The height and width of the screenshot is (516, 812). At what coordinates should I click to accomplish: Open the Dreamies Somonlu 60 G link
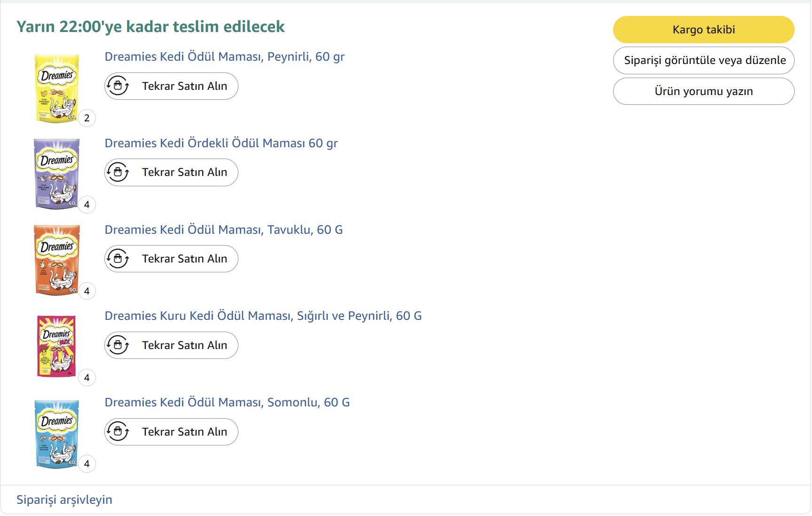(227, 403)
